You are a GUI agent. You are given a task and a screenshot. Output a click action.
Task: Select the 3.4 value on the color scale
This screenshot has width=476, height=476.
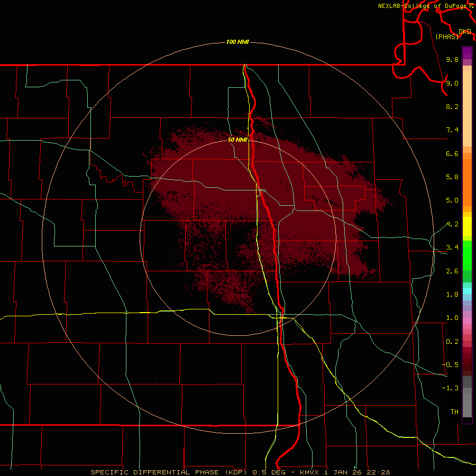(x=452, y=248)
